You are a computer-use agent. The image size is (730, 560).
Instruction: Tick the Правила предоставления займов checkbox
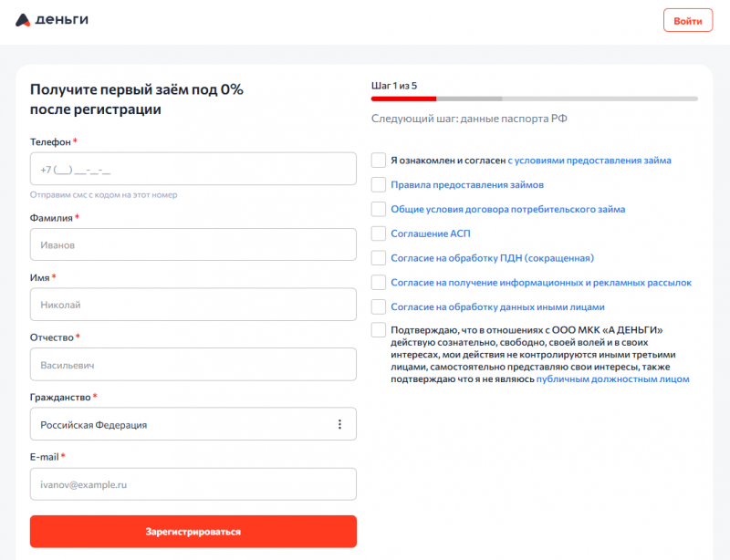click(379, 184)
